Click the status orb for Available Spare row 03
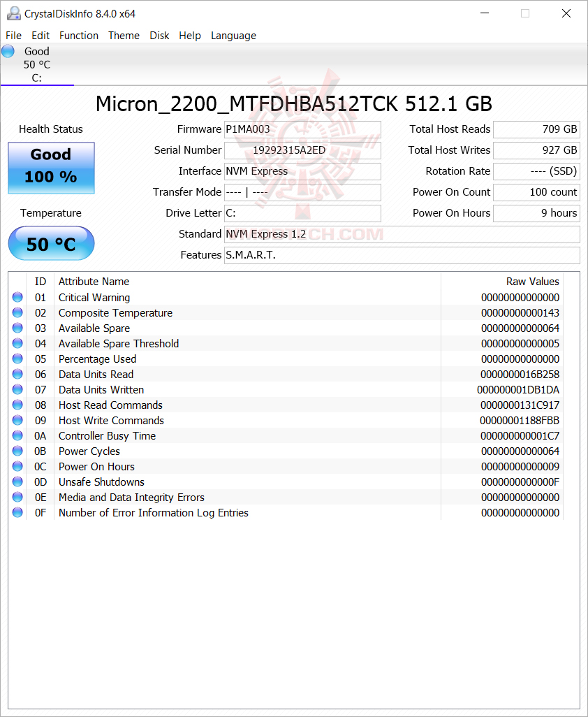The height and width of the screenshot is (717, 588). coord(17,328)
